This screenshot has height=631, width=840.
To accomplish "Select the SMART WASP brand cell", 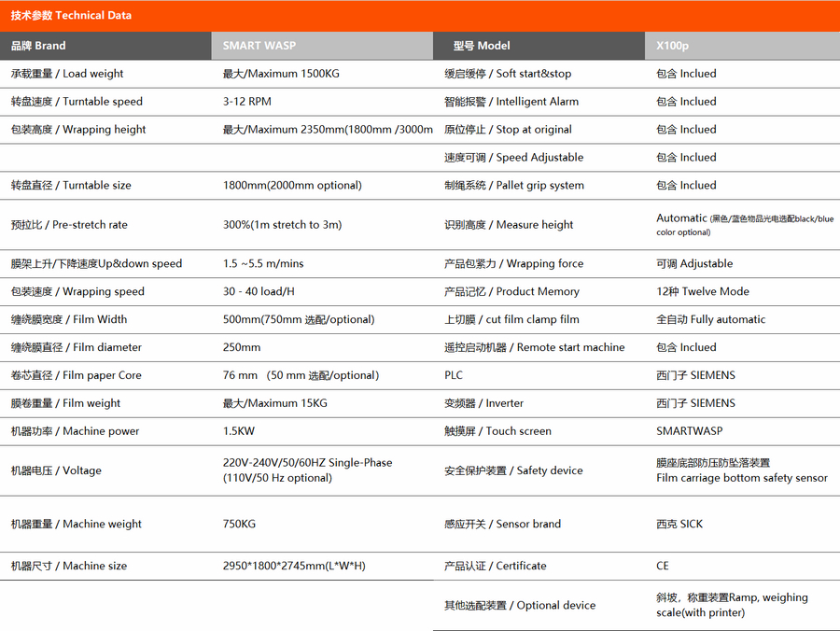I will [259, 46].
